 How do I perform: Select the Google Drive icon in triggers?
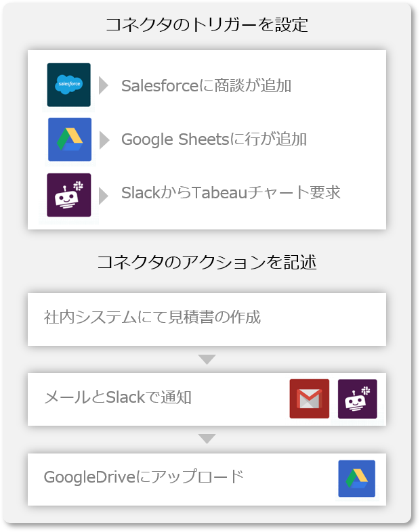[x=70, y=139]
